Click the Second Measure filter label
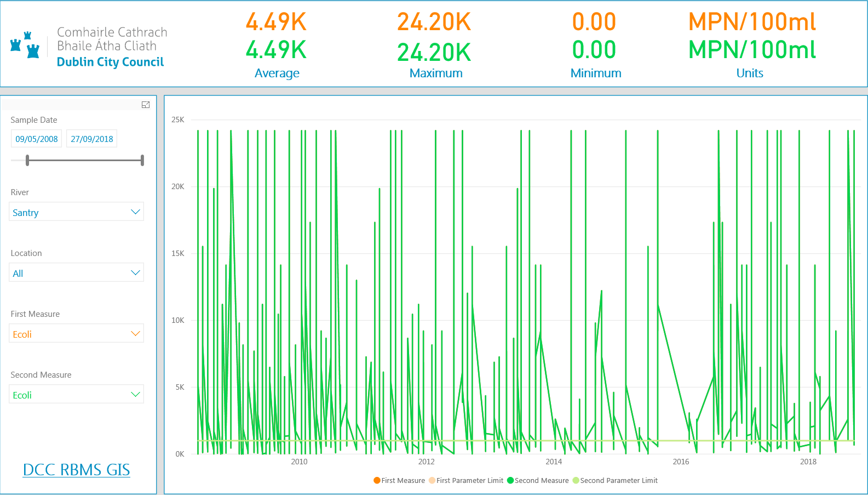The image size is (868, 495). (x=41, y=375)
